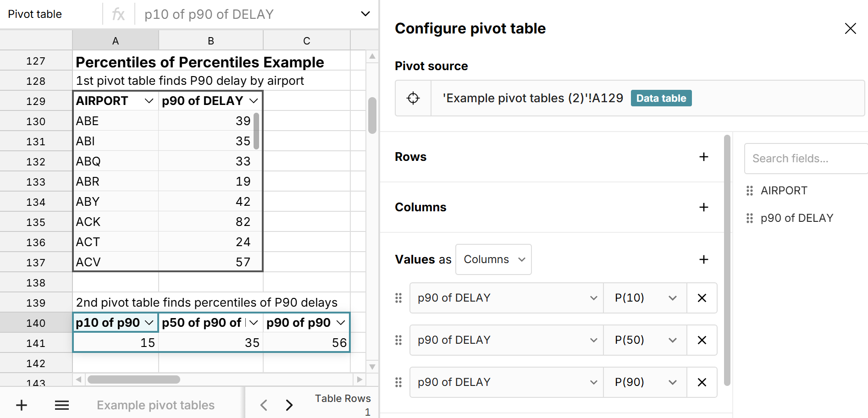
Task: Click the add sheet plus icon
Action: 22,405
